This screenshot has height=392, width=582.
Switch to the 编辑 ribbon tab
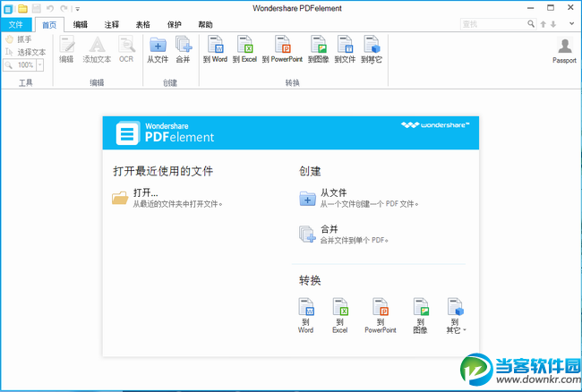pos(81,25)
